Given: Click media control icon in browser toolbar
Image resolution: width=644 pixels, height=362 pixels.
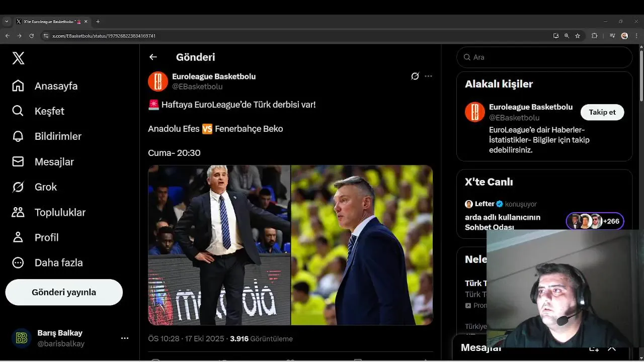Looking at the screenshot, I should pyautogui.click(x=612, y=36).
